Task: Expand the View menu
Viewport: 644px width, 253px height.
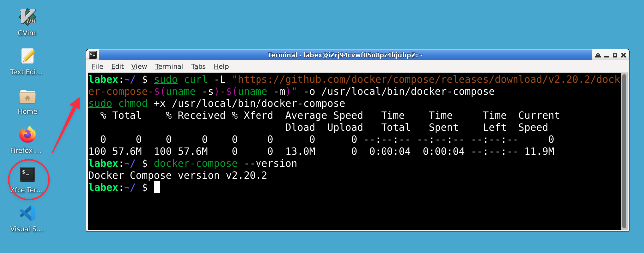Action: coord(139,66)
